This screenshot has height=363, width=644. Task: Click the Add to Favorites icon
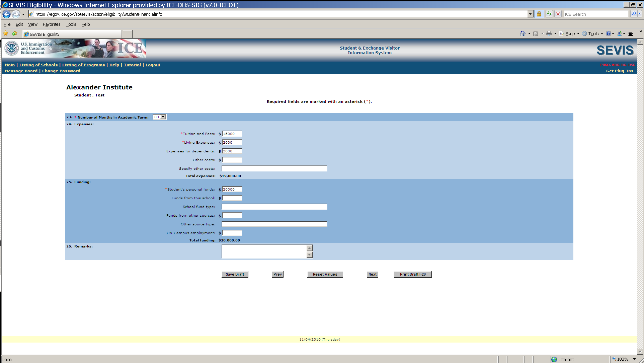point(14,33)
